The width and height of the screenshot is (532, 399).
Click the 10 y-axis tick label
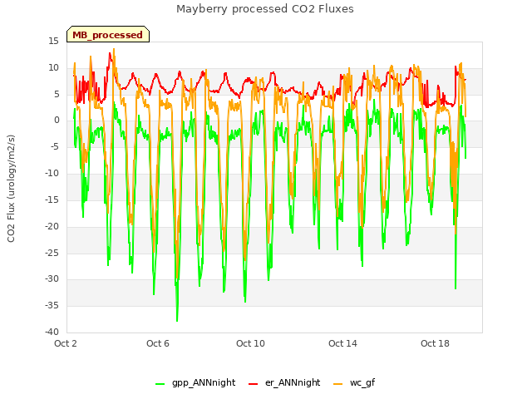point(53,67)
